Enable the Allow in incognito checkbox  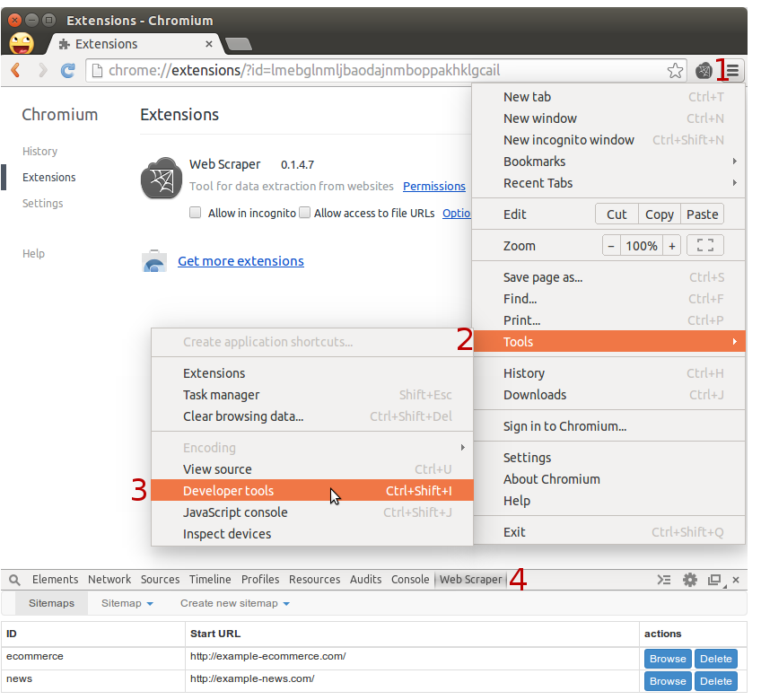pyautogui.click(x=195, y=213)
